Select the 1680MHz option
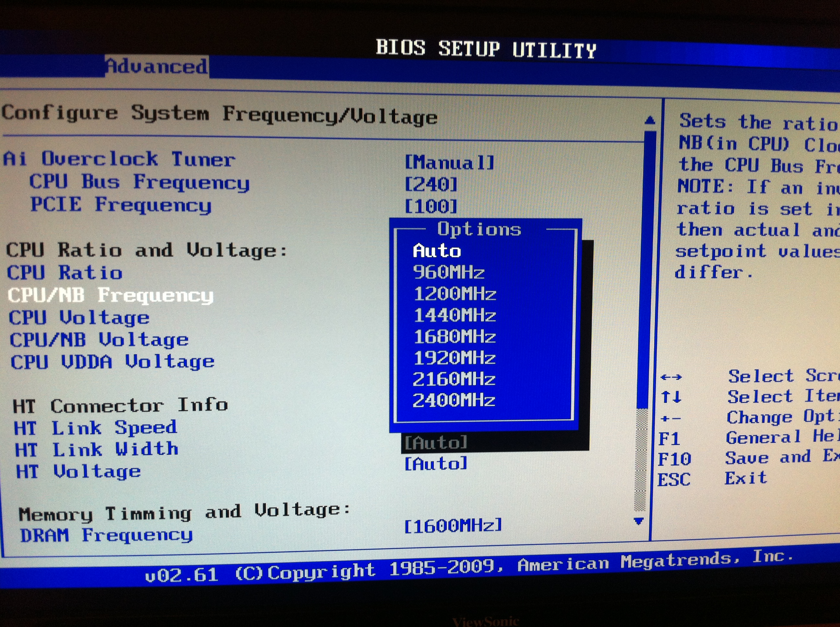Screen dimensions: 840x627 click(455, 336)
